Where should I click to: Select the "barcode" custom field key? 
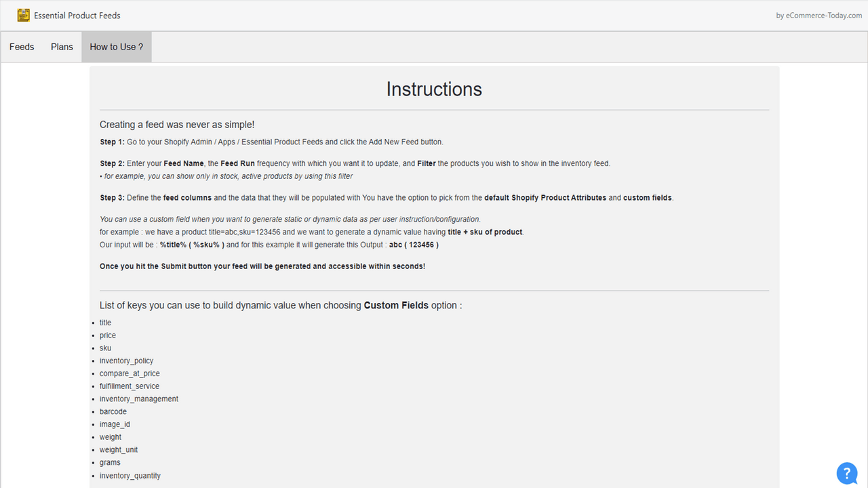[113, 411]
